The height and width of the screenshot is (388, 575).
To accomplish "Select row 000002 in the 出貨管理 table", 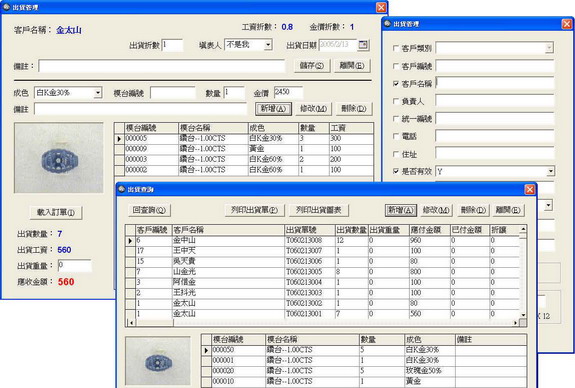I will pyautogui.click(x=244, y=170).
